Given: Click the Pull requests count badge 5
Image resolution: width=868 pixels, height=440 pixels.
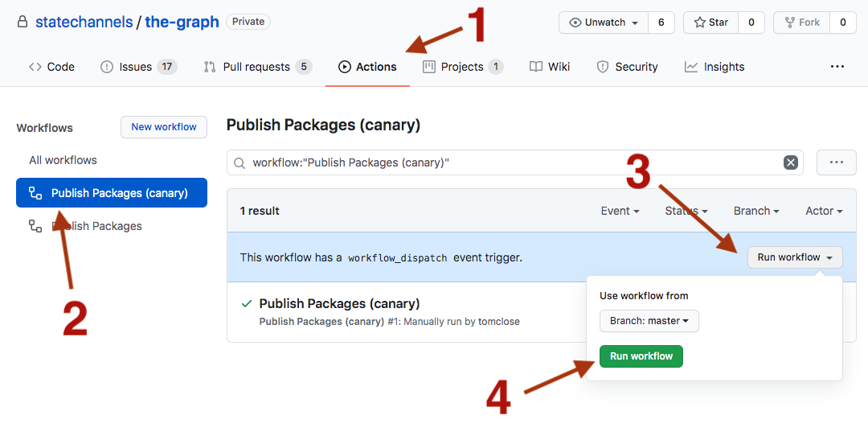Looking at the screenshot, I should pos(303,67).
